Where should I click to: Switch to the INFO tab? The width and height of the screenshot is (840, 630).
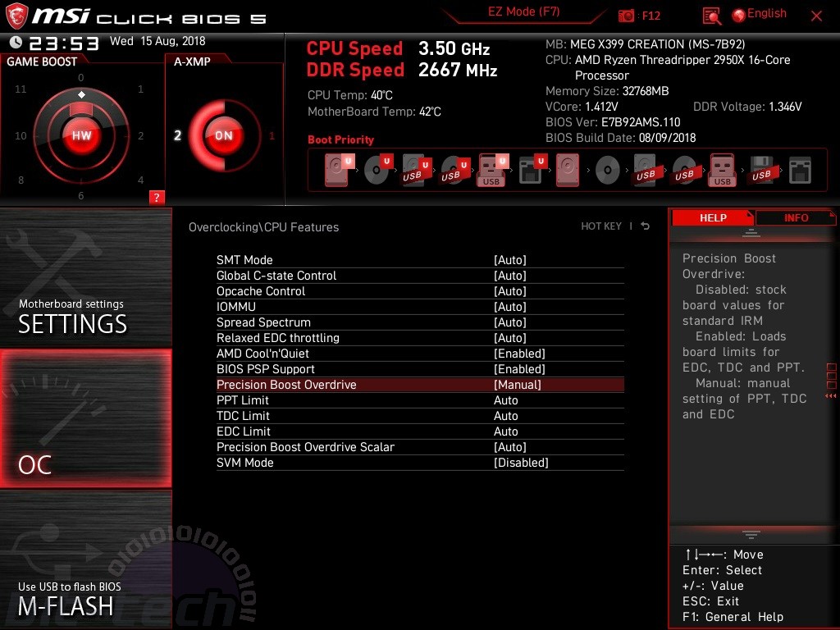(796, 217)
